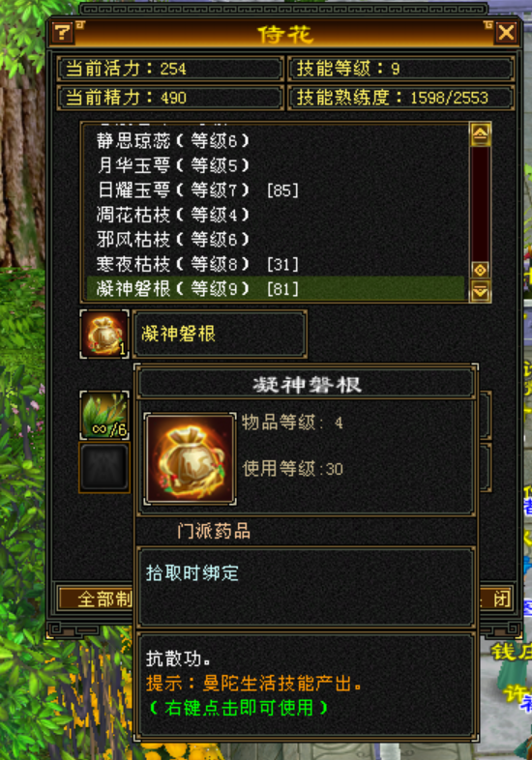532x760 pixels.
Task: Click the empty dark material slot
Action: [x=104, y=467]
